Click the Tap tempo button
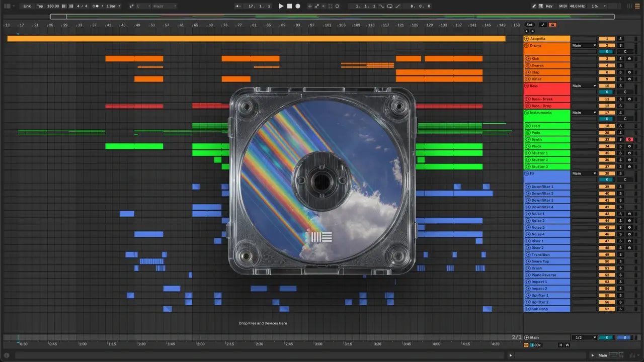This screenshot has height=362, width=644. [40, 6]
